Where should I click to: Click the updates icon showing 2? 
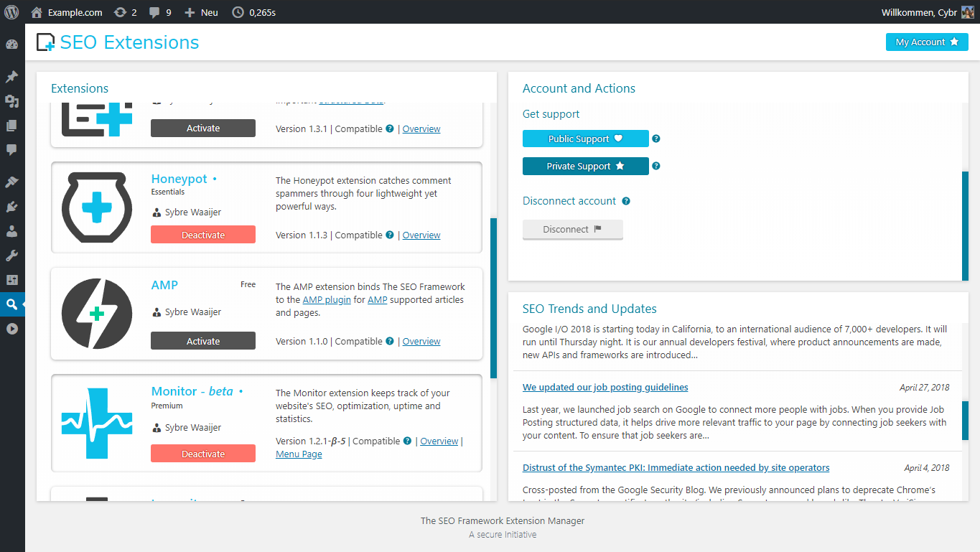[120, 12]
